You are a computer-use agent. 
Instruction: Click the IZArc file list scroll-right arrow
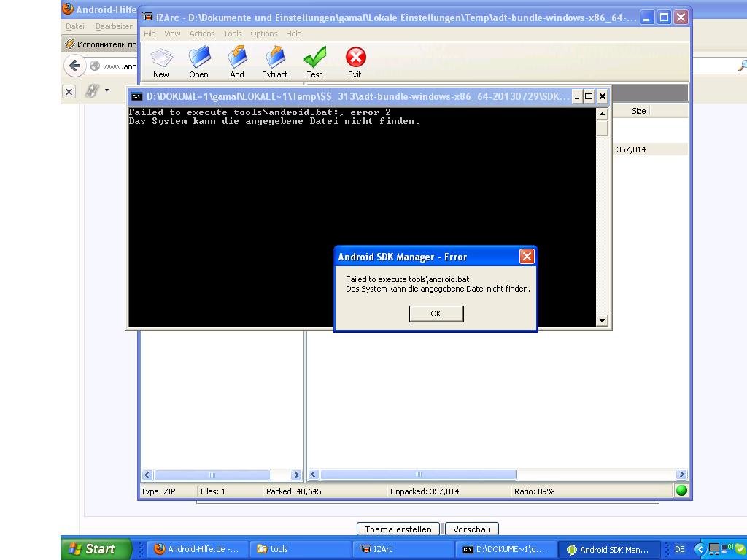(681, 474)
